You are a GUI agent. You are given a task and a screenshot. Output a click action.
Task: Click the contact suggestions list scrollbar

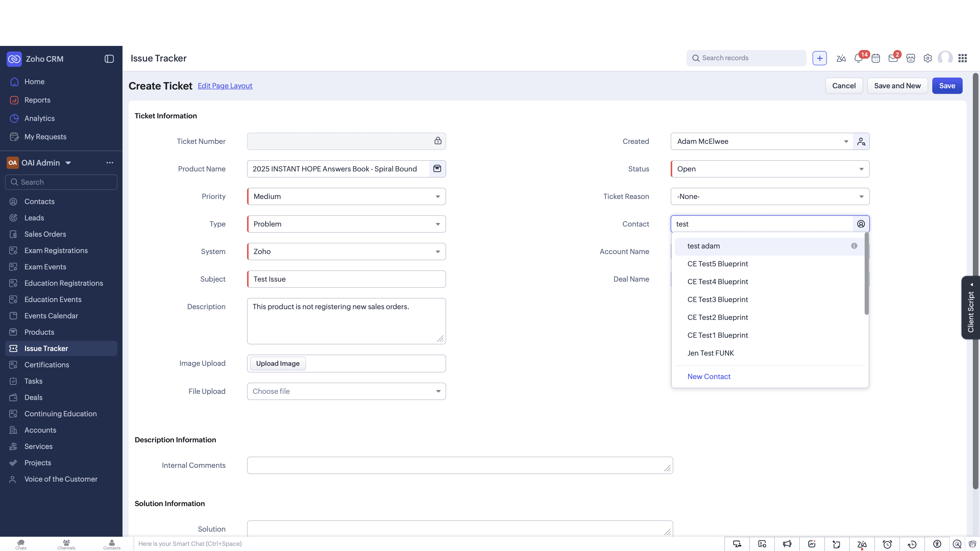coord(866,274)
